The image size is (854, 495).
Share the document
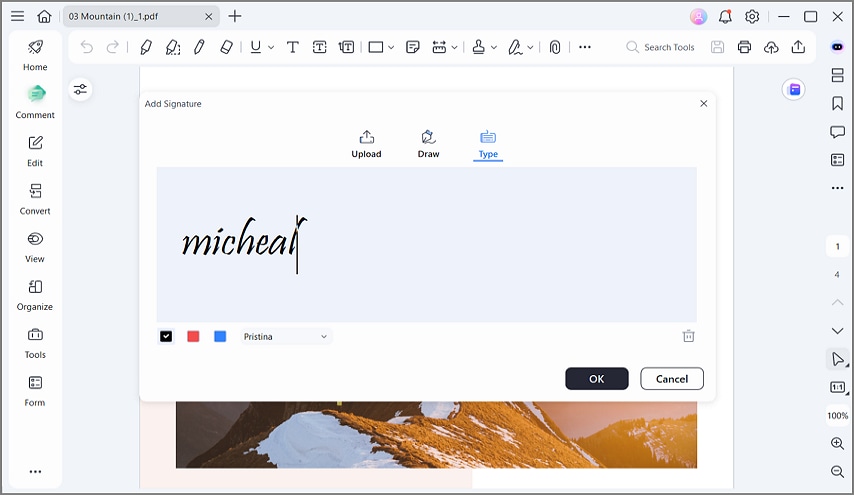pyautogui.click(x=798, y=47)
